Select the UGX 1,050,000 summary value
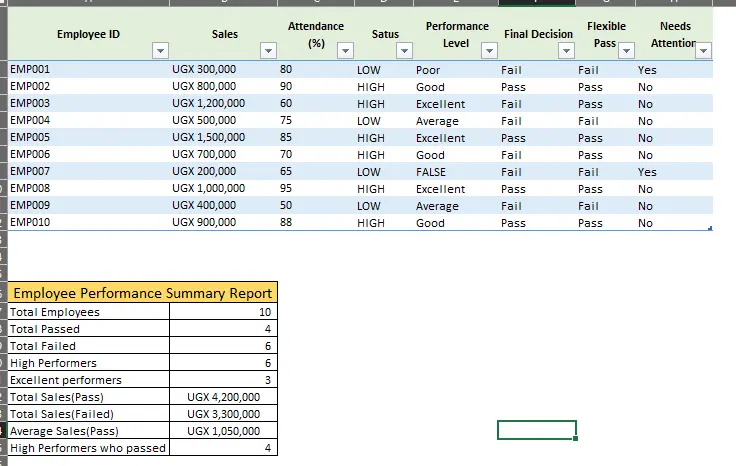The height and width of the screenshot is (466, 736). tap(223, 431)
